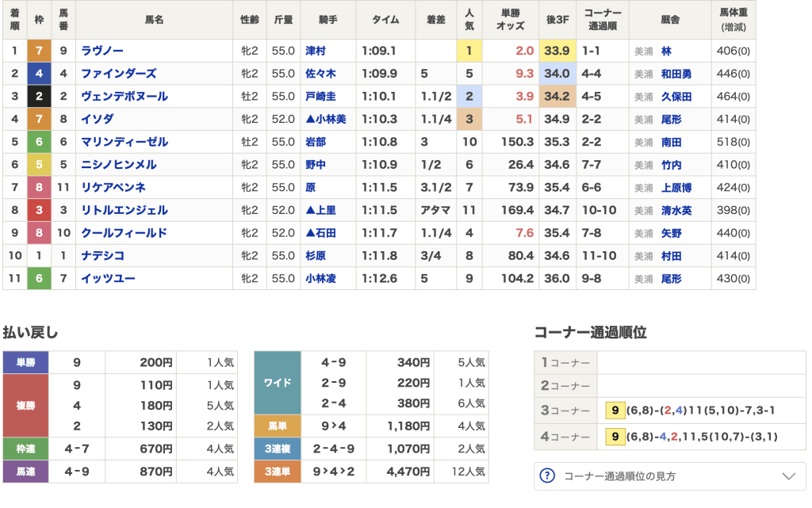Click the 単勝 payout label

[x=26, y=363]
